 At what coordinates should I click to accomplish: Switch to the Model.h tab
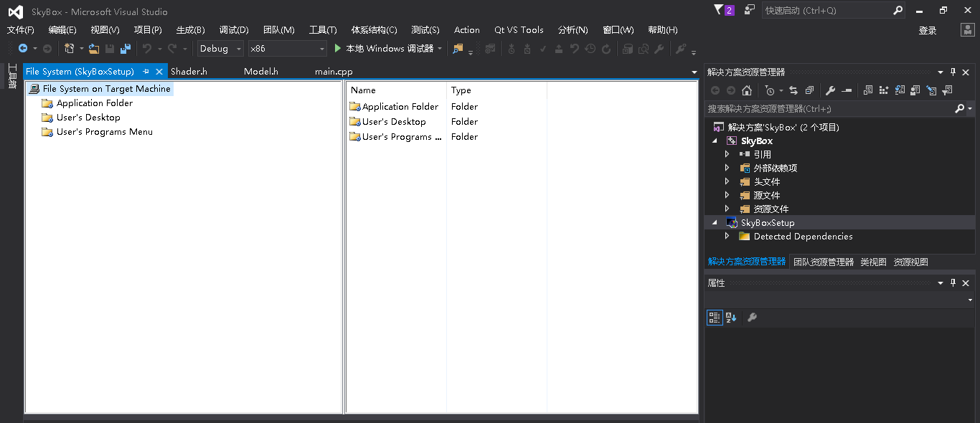(261, 72)
